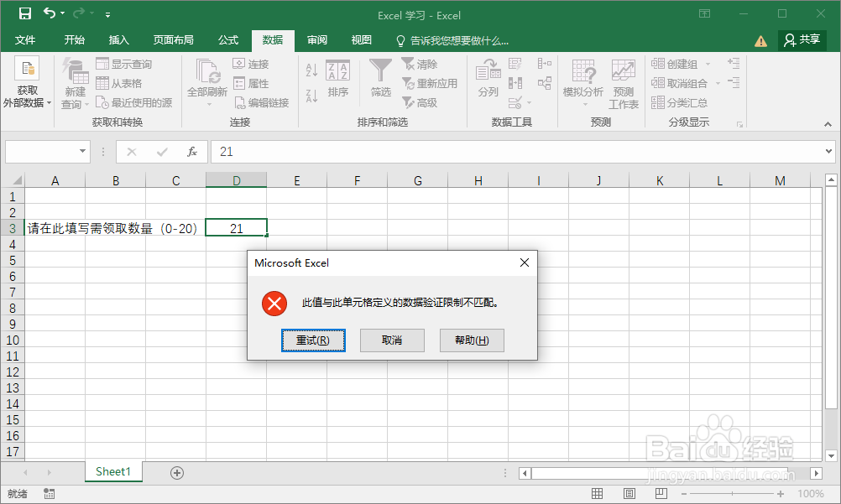
Task: Click the 创建组 group button
Action: click(675, 64)
